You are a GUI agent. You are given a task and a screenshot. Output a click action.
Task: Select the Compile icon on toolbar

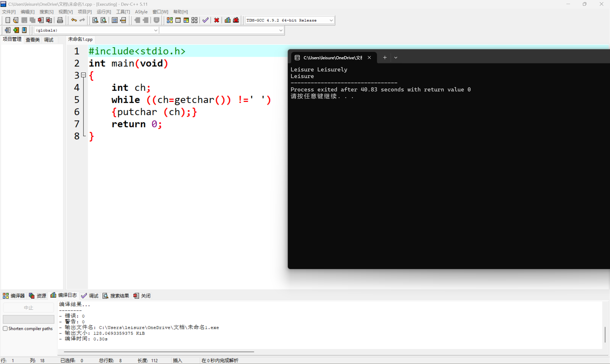coord(169,20)
